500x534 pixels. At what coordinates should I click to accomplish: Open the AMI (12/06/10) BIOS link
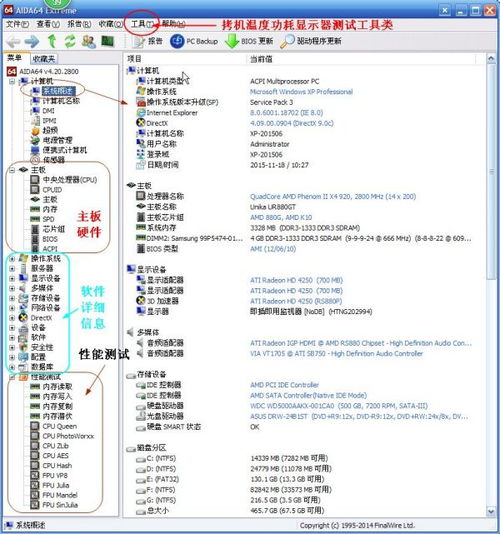pos(273,249)
